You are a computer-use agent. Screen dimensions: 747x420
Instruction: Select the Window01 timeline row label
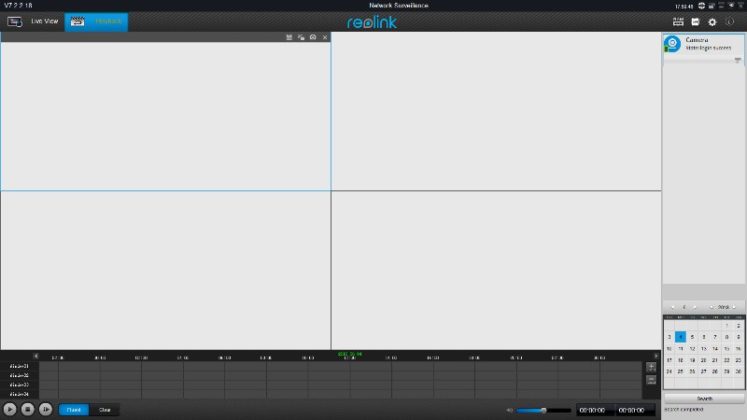coord(19,366)
